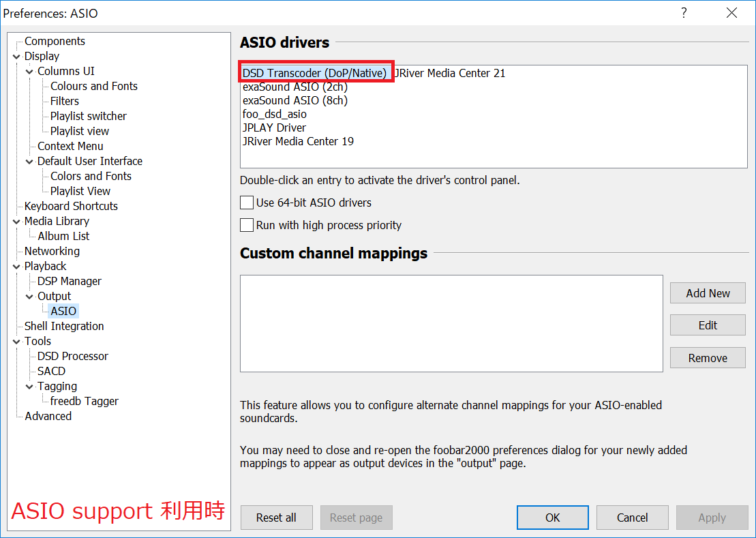This screenshot has height=538, width=756.
Task: Click the Reset all button
Action: (x=276, y=518)
